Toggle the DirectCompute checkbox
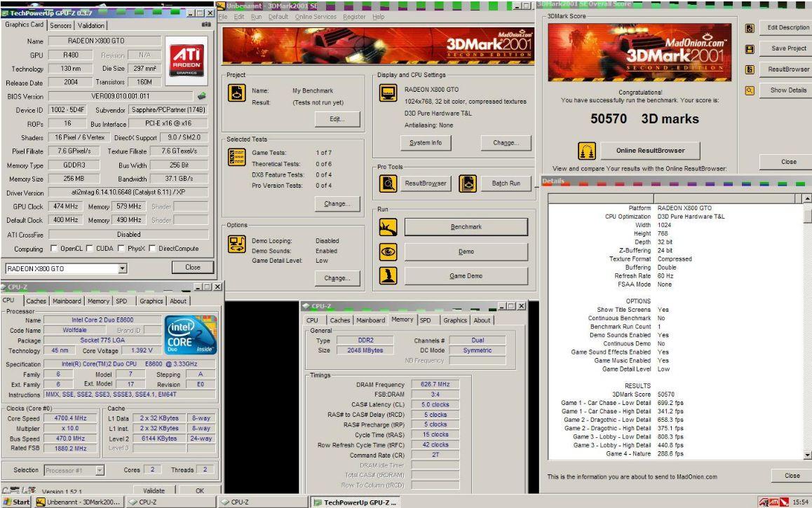The height and width of the screenshot is (508, 812). [152, 248]
